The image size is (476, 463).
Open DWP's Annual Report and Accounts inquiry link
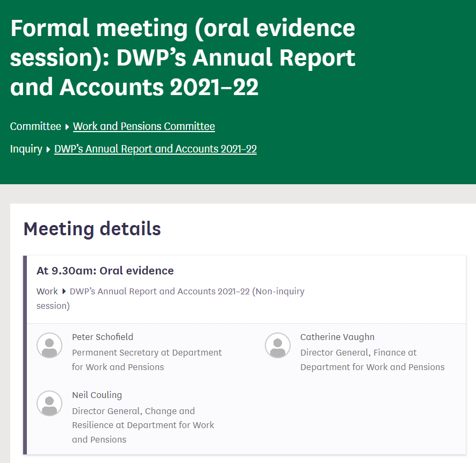pos(155,149)
